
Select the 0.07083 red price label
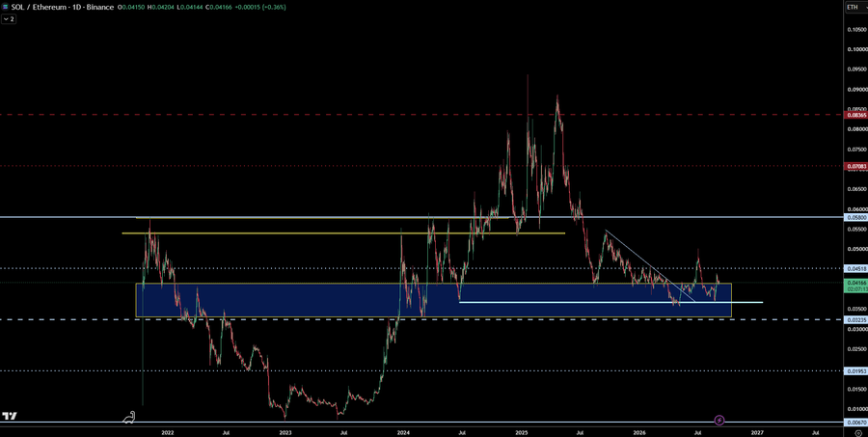[855, 166]
